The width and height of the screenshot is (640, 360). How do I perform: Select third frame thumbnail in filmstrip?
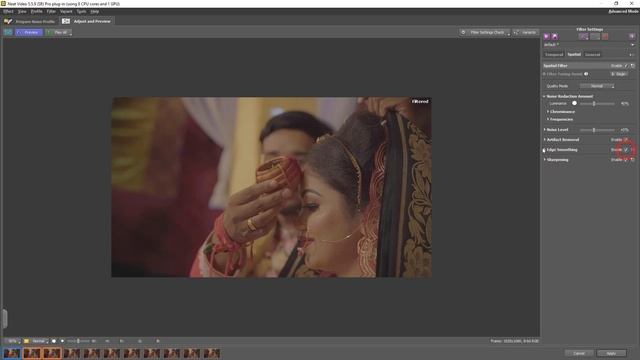(x=52, y=353)
